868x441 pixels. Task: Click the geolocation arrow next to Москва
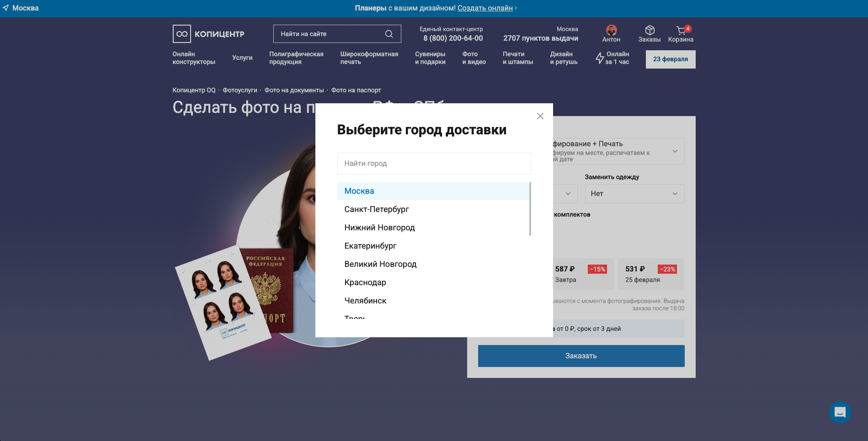[x=6, y=8]
